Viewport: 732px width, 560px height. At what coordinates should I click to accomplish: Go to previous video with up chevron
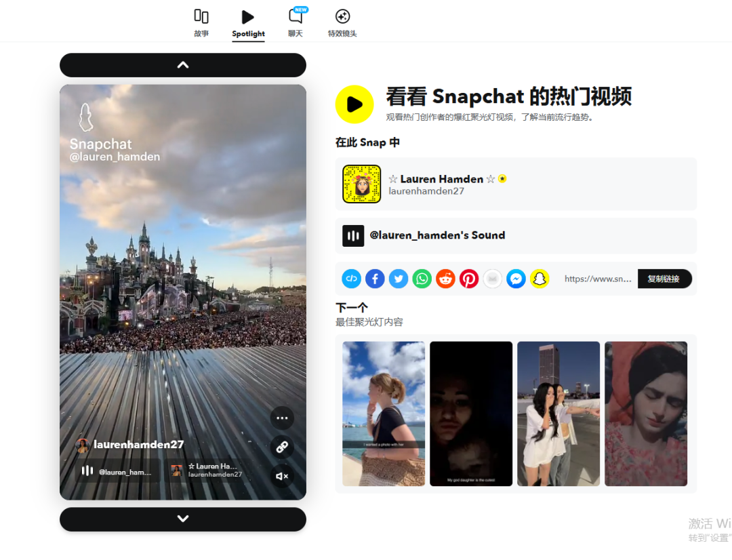point(183,65)
